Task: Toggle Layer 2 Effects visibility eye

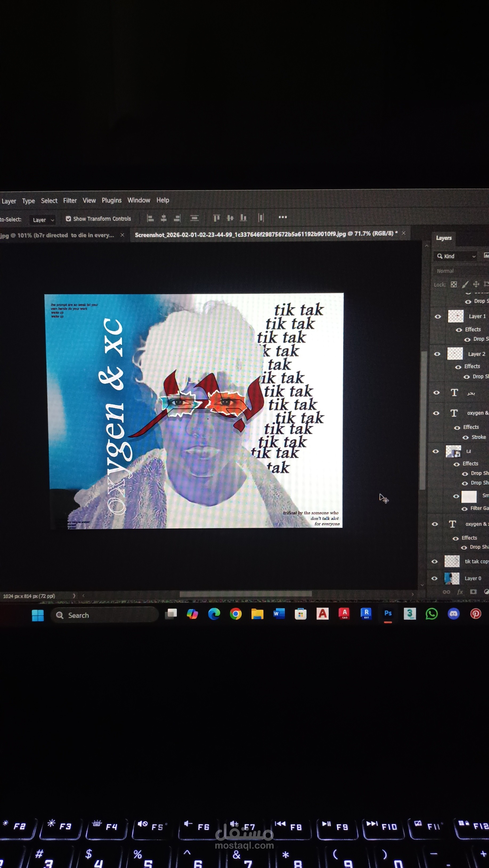Action: (458, 367)
